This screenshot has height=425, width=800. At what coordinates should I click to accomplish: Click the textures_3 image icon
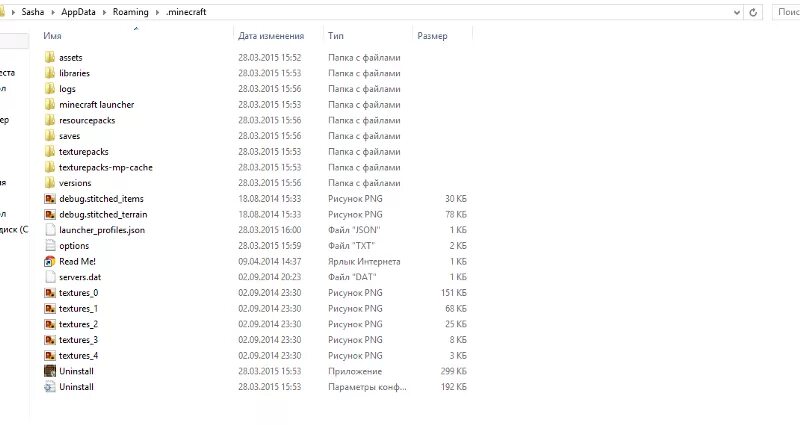(x=49, y=340)
